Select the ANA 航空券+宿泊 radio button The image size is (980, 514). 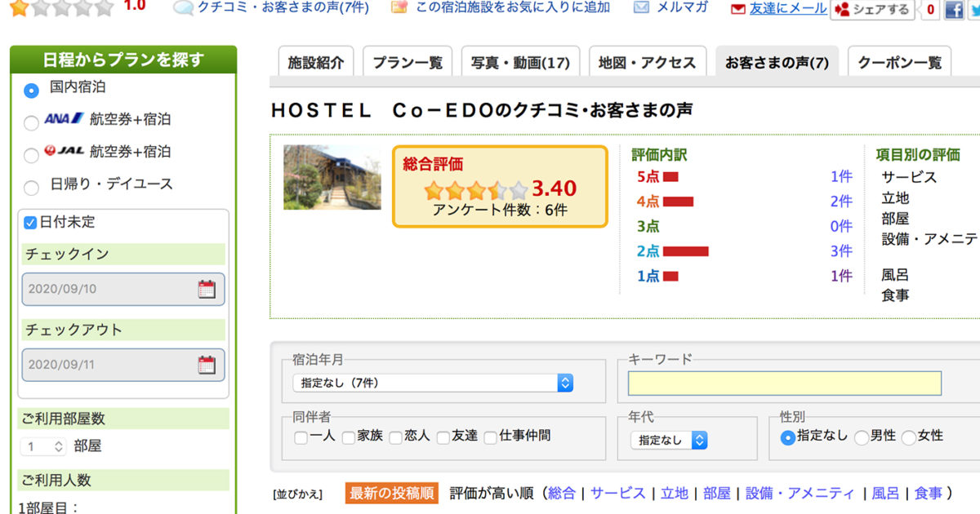point(32,122)
